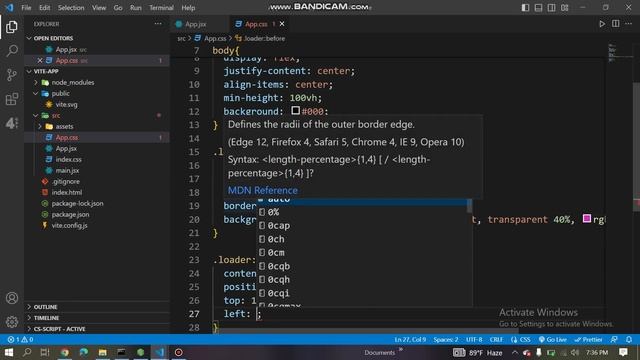Click the #000 color swatch

pos(296,111)
